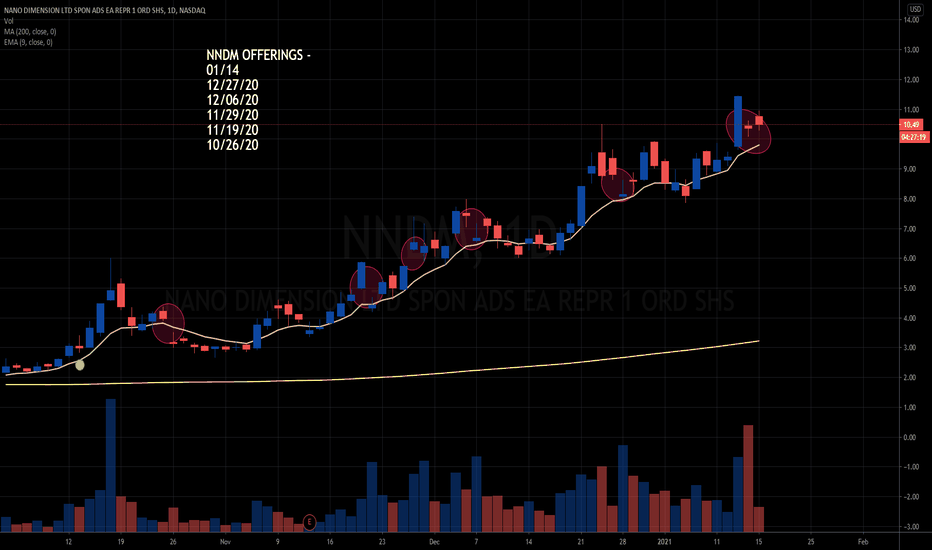Click the Dec label on time axis

434,542
